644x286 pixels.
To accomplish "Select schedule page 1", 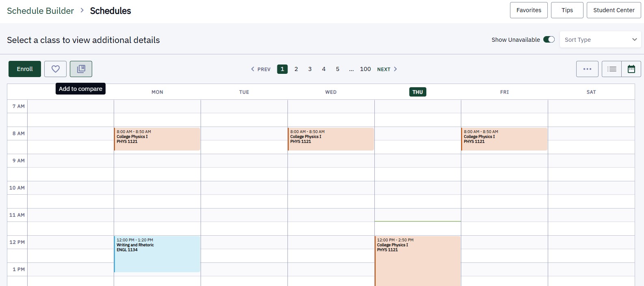I will pos(282,69).
